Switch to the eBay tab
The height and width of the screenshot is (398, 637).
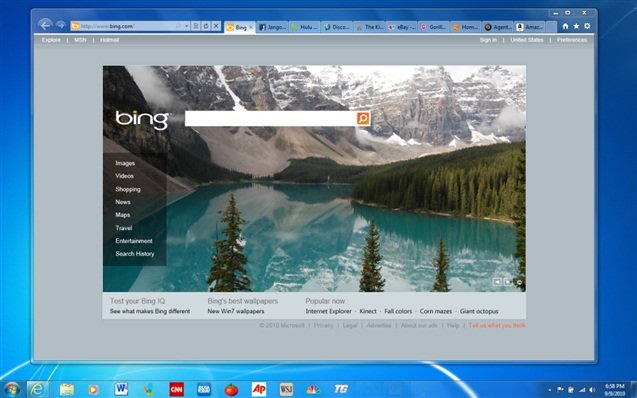[x=401, y=27]
